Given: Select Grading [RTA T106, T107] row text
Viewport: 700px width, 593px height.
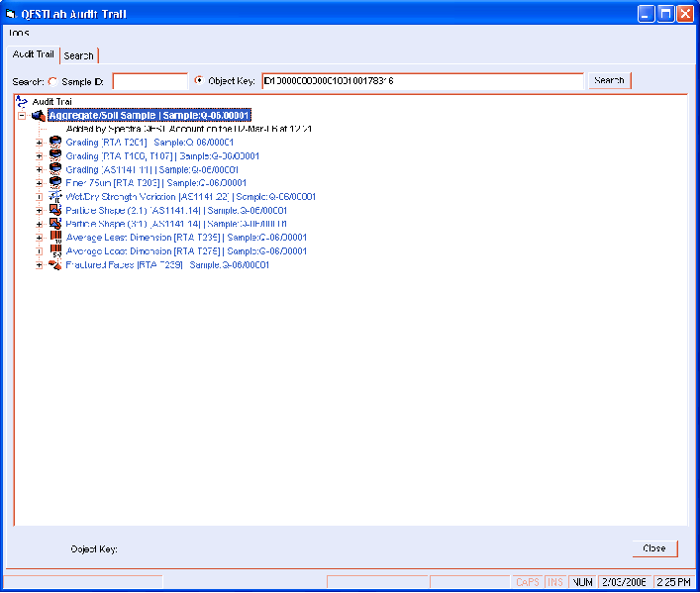Looking at the screenshot, I should point(162,155).
